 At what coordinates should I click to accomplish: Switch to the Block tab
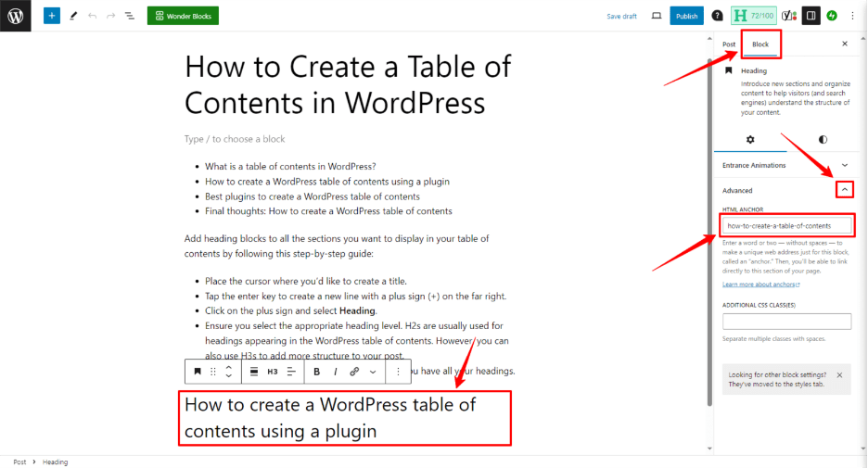pyautogui.click(x=760, y=44)
